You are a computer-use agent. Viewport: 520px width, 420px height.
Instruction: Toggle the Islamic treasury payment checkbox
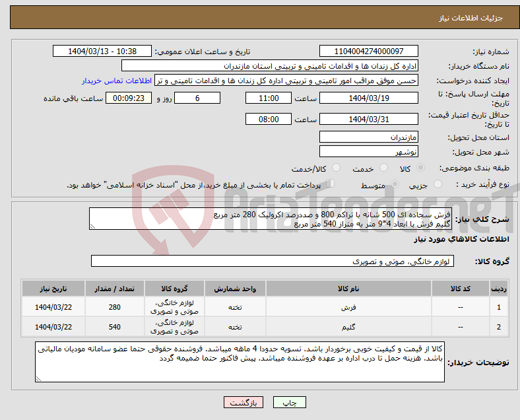click(x=331, y=184)
